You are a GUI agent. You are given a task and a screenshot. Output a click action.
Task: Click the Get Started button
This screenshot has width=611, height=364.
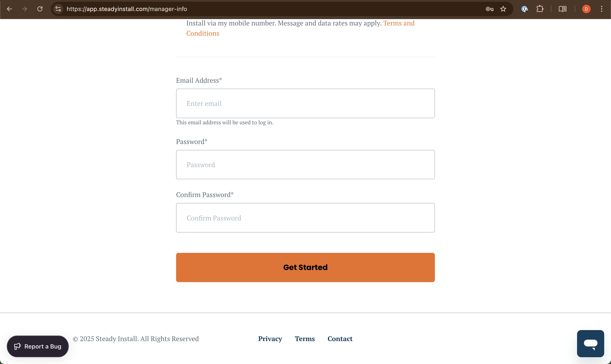305,267
